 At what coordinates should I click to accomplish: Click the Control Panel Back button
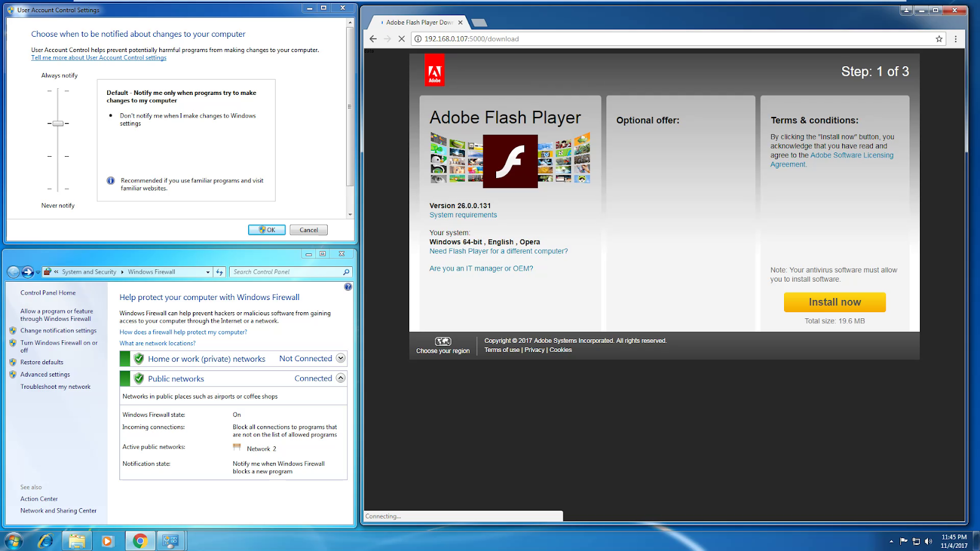[x=13, y=272]
